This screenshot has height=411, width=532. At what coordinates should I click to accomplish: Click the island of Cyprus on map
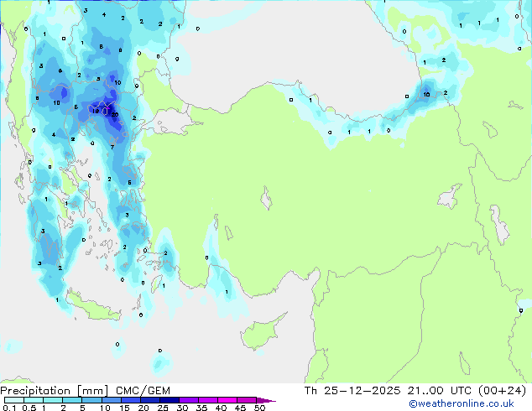tap(262, 332)
